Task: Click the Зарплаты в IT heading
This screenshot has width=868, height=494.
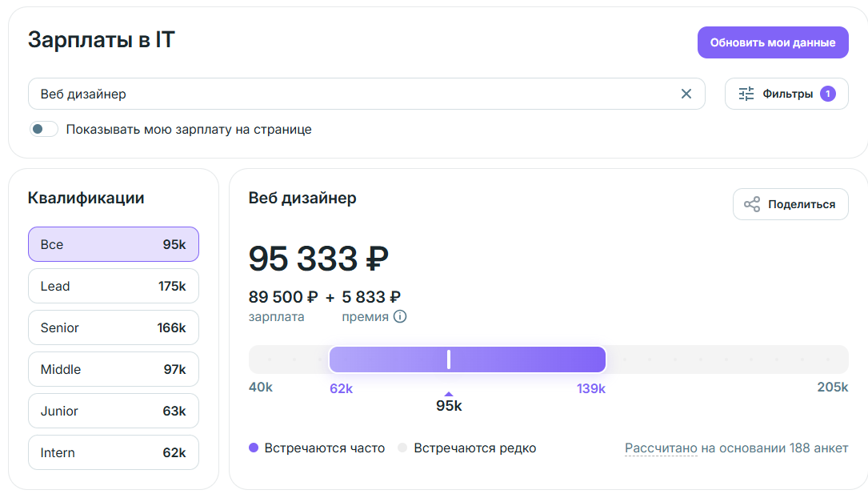Action: [102, 40]
